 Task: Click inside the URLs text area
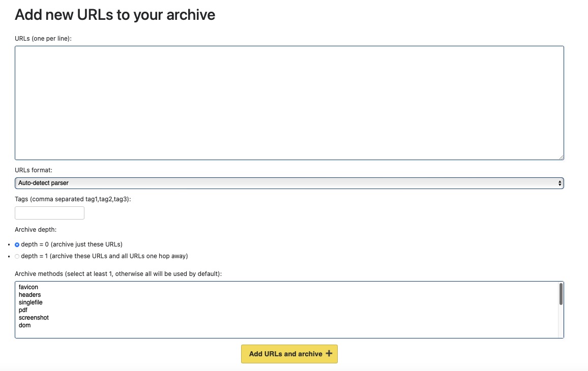tap(289, 102)
